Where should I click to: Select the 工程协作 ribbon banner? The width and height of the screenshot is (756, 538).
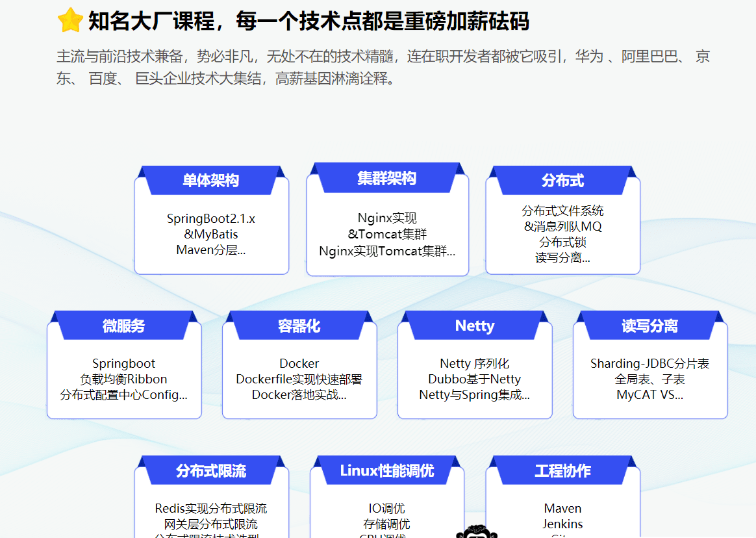click(x=562, y=470)
